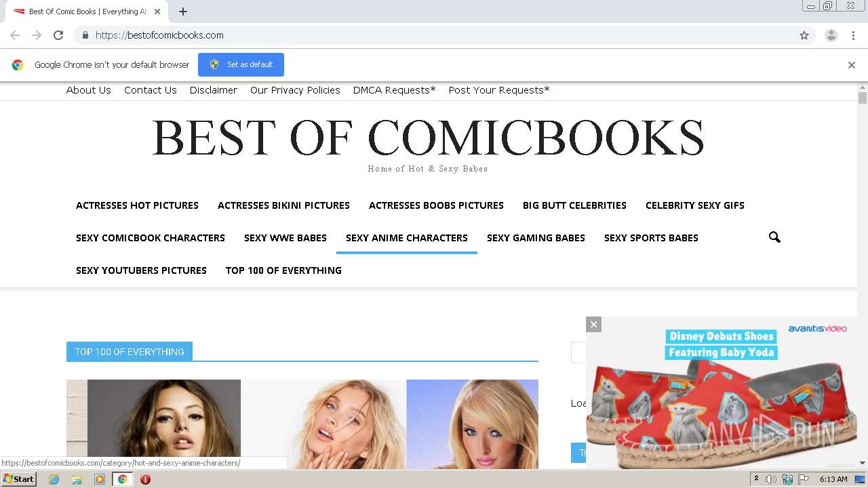The height and width of the screenshot is (488, 868).
Task: Open Sexy WWE Babes menu item
Action: (x=285, y=238)
